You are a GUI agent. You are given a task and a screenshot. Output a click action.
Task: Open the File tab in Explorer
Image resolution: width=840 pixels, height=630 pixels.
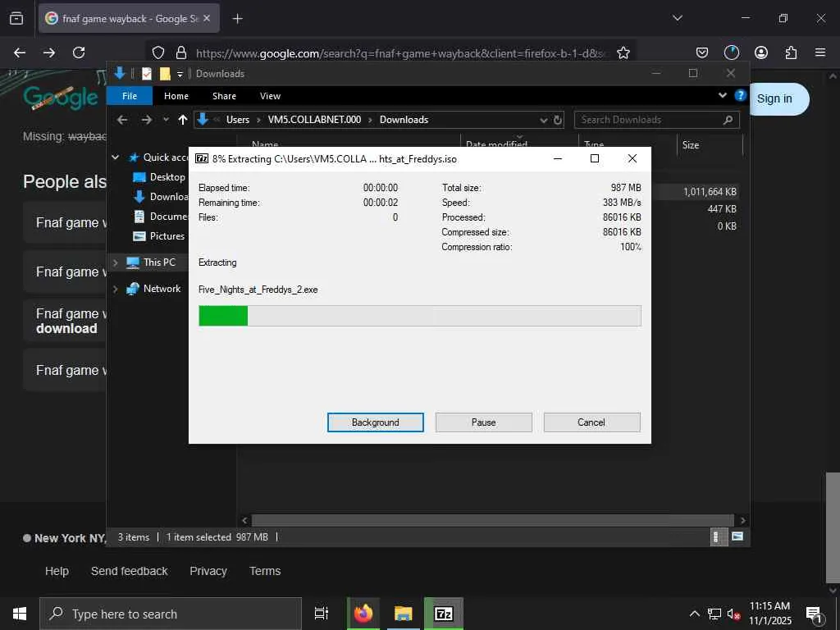129,96
